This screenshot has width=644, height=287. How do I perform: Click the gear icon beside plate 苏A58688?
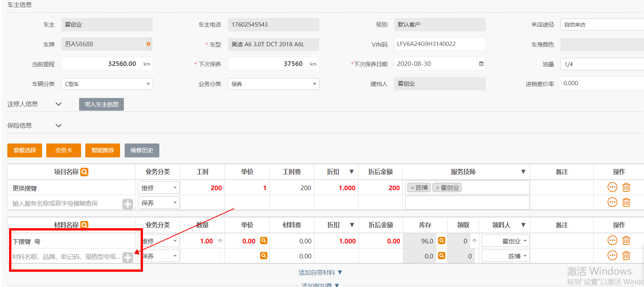(148, 44)
